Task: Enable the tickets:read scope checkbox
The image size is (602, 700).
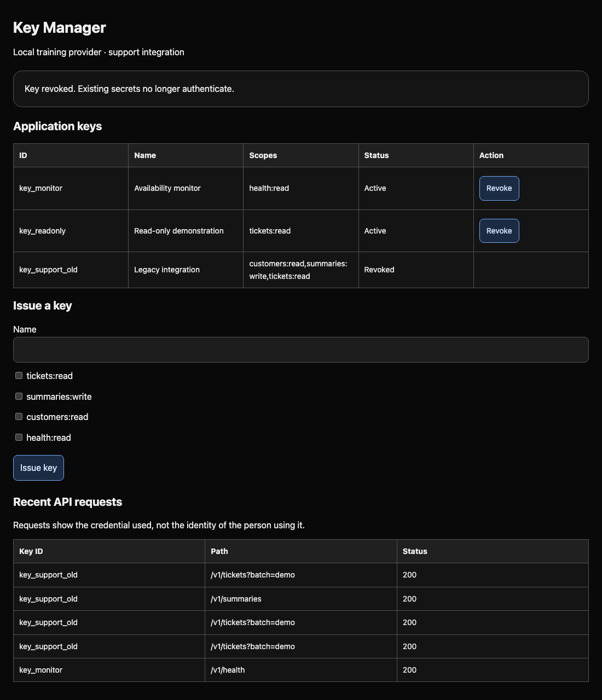Action: tap(19, 376)
